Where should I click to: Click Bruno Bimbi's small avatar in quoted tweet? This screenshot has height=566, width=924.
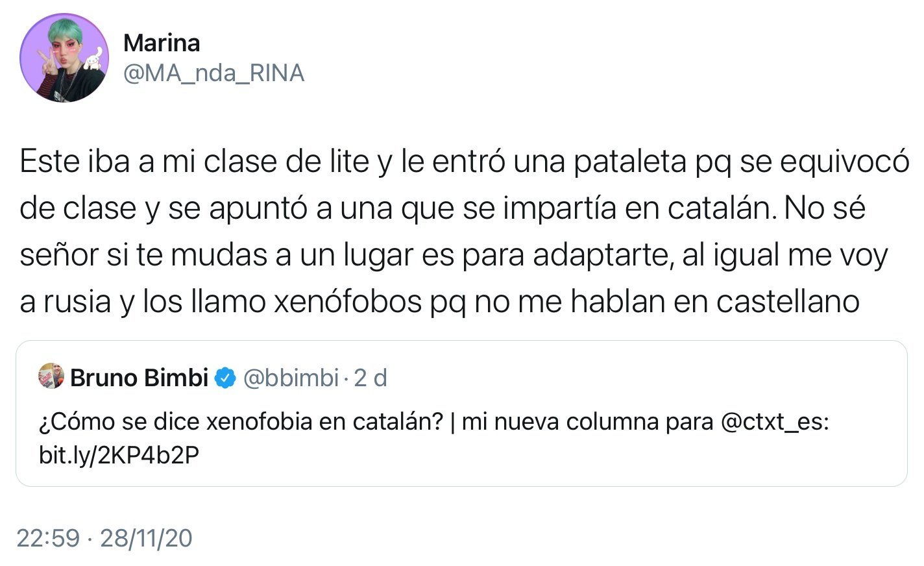51,376
